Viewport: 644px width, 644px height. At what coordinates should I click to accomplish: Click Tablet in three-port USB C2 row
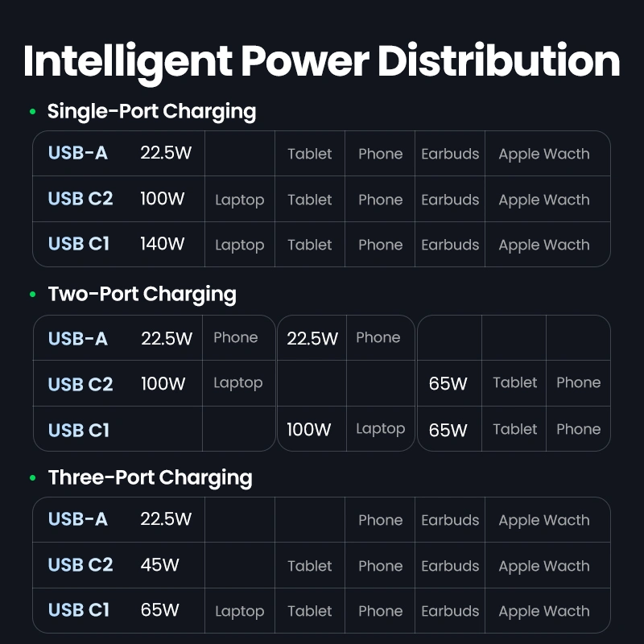click(x=310, y=566)
